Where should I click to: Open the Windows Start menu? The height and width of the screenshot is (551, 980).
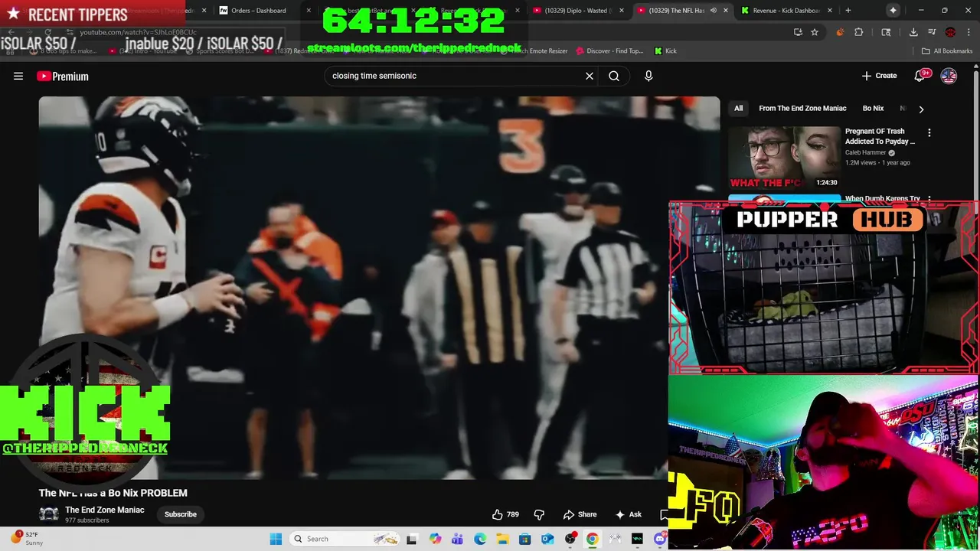click(276, 539)
